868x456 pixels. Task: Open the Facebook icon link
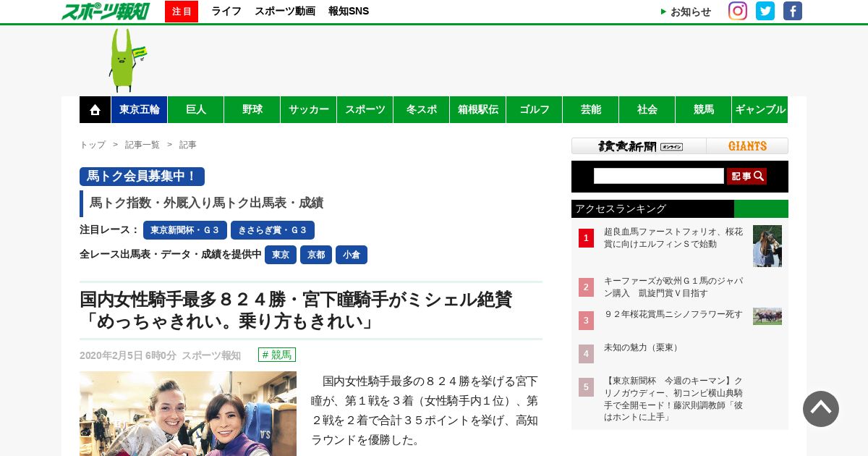pos(793,11)
